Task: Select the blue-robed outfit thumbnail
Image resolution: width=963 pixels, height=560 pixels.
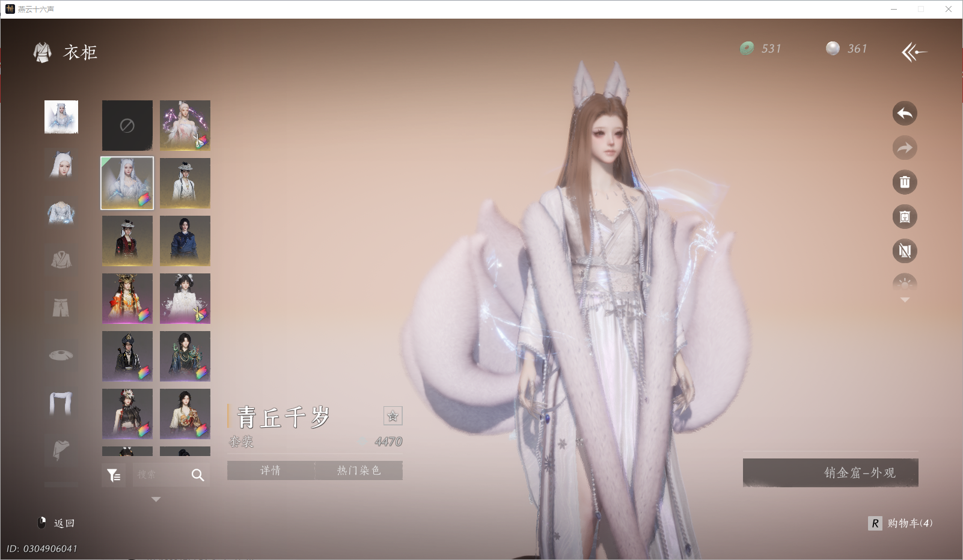Action: [x=185, y=241]
